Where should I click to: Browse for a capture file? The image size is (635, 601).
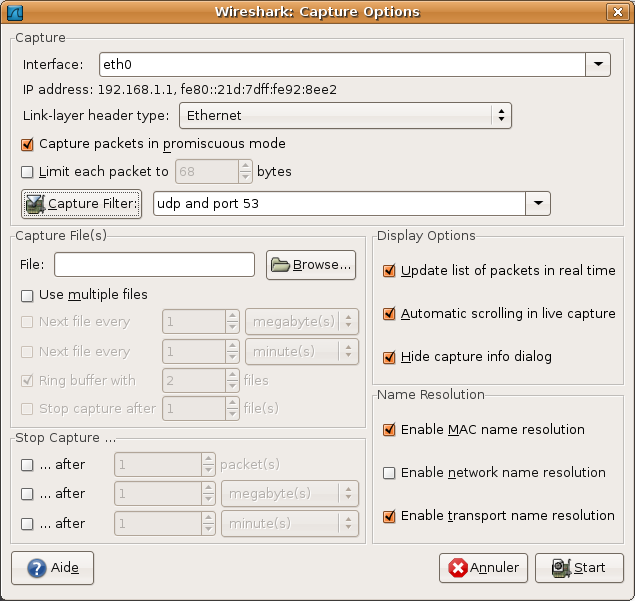(x=311, y=265)
